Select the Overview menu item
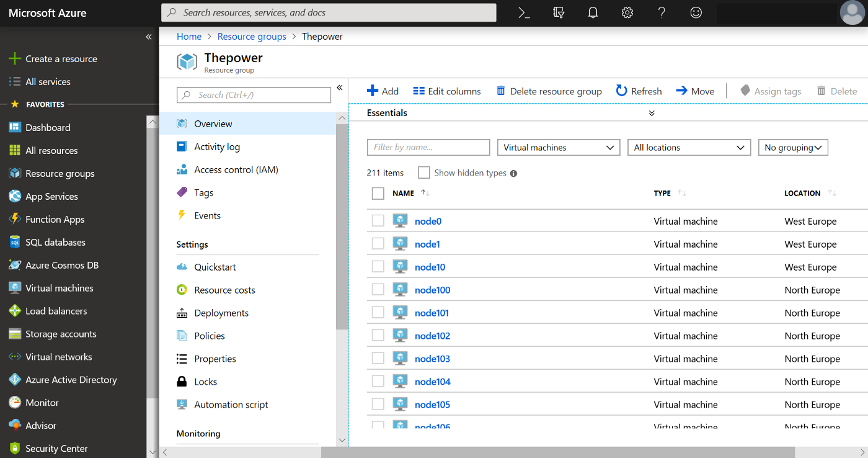The width and height of the screenshot is (868, 458). [x=248, y=123]
